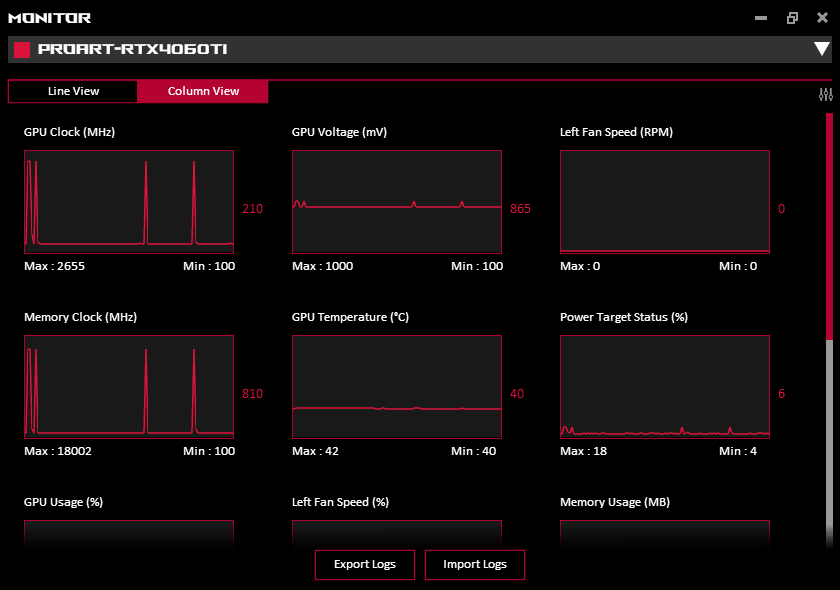Screen dimensions: 840x590
Task: Click the GPU Temperature current value 40
Action: pyautogui.click(x=517, y=394)
